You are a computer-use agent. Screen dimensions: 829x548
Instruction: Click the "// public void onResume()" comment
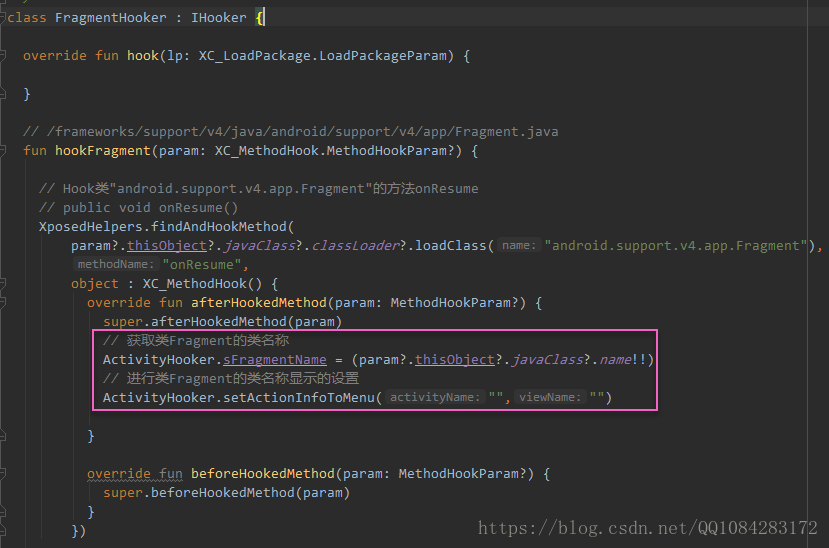(x=139, y=208)
